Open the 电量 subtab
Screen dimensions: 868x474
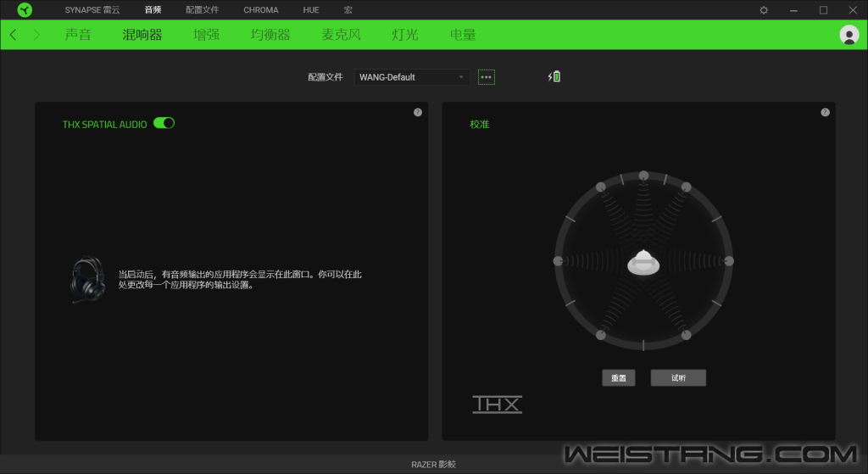tap(463, 34)
